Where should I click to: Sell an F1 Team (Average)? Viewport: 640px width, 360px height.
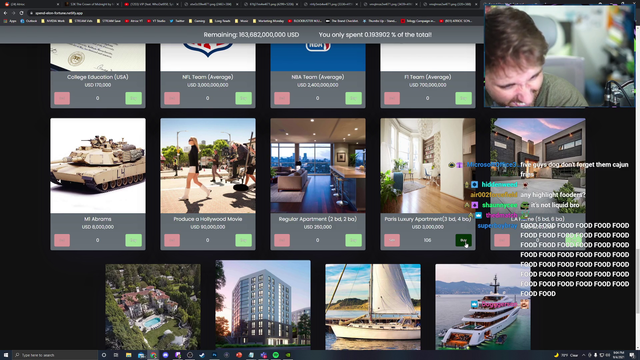coord(392,98)
